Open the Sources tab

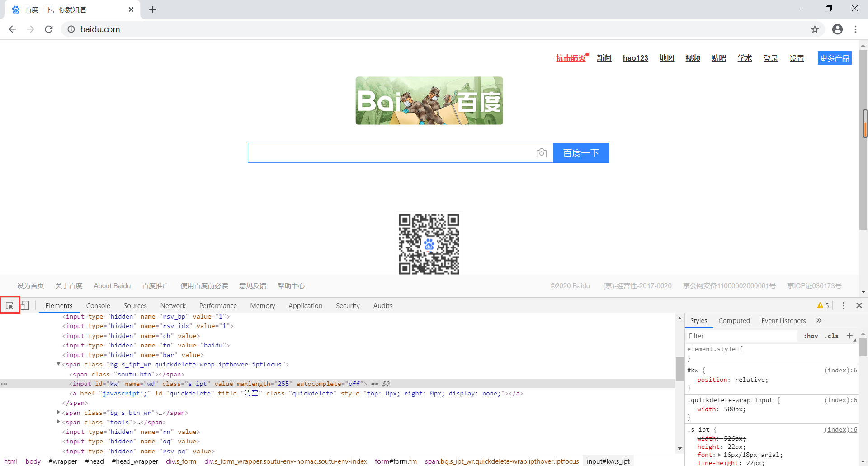click(x=135, y=306)
